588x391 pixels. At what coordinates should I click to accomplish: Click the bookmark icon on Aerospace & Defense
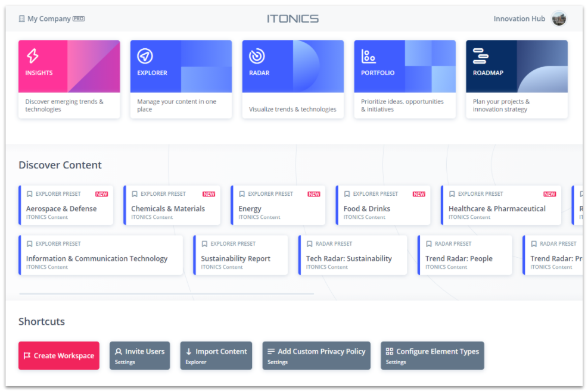click(x=29, y=194)
